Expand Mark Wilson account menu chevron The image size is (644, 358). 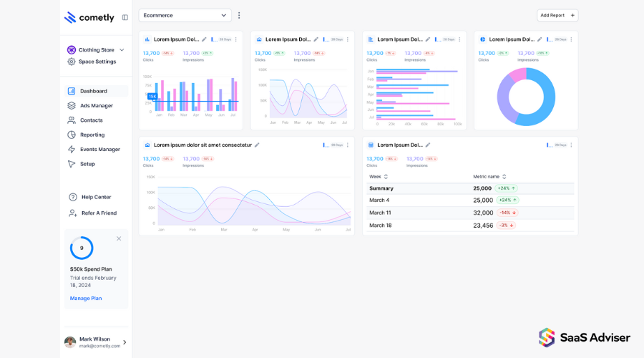click(125, 342)
